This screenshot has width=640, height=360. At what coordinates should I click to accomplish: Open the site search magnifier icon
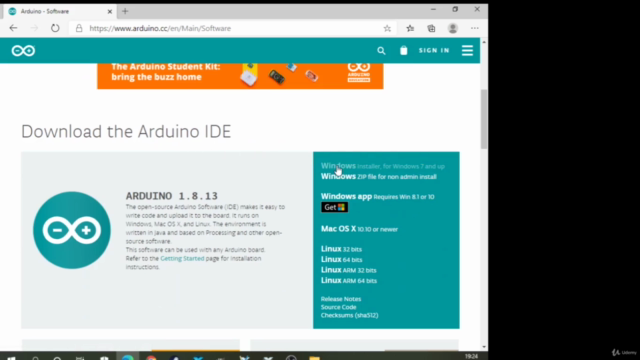[x=381, y=51]
